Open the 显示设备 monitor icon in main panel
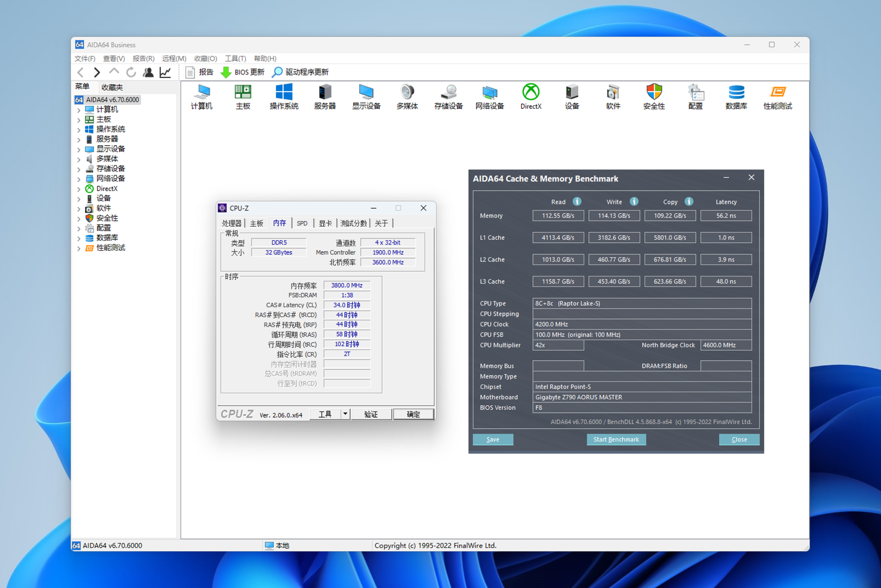This screenshot has height=588, width=881. pos(366,97)
